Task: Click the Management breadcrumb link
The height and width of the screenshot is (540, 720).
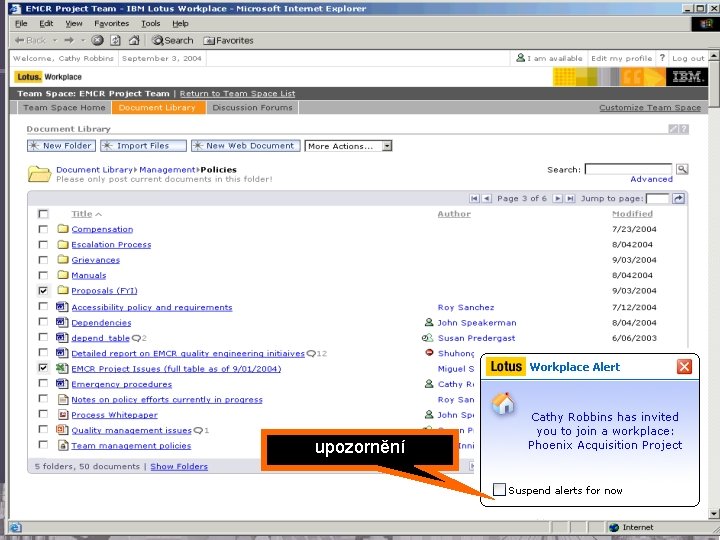Action: pos(167,169)
